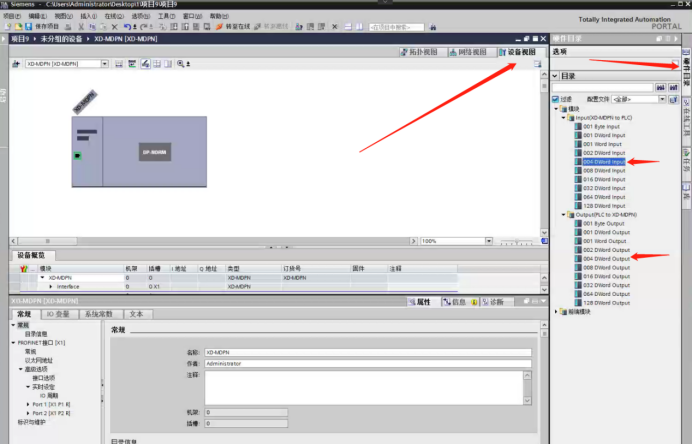Click the binoculars search icon beside project search box
Screen dimensions: 692x444
[x=433, y=27]
